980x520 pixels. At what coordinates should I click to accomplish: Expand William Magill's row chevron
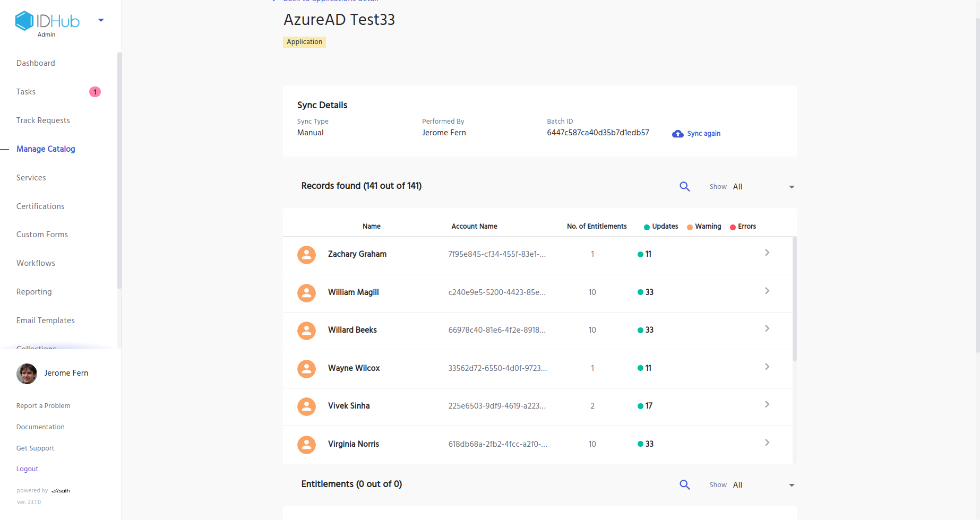767,291
